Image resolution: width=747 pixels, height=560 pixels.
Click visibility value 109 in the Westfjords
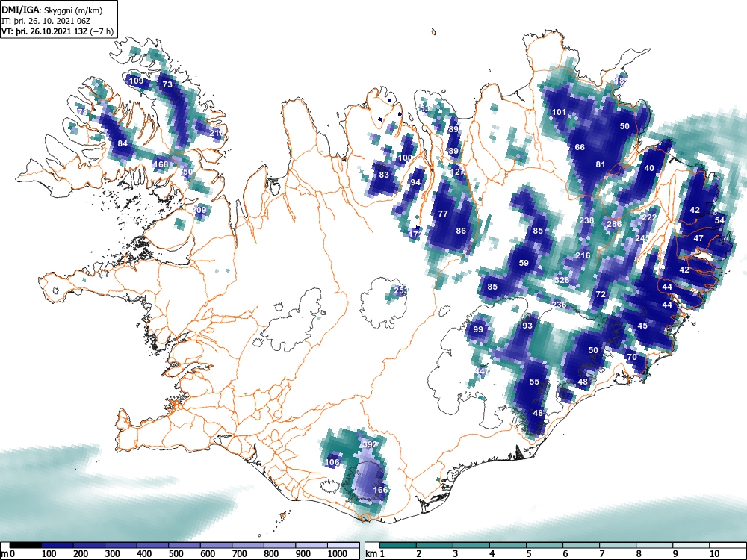click(136, 81)
